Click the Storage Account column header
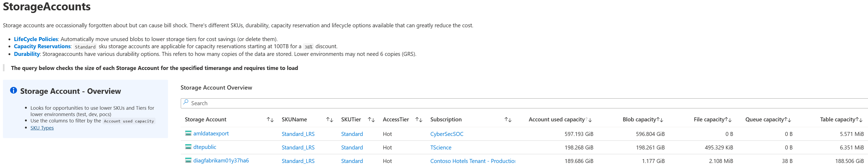This screenshot has height=168, width=868. pyautogui.click(x=205, y=120)
